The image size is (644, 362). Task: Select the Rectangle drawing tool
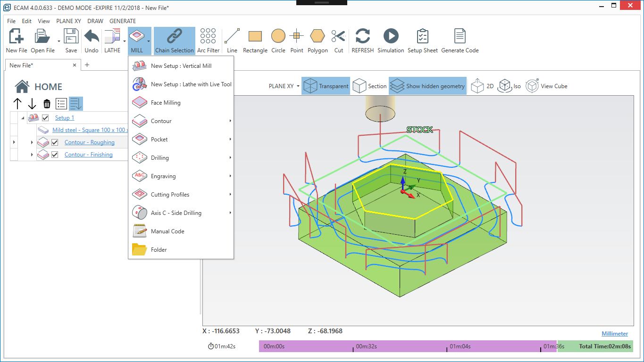255,40
